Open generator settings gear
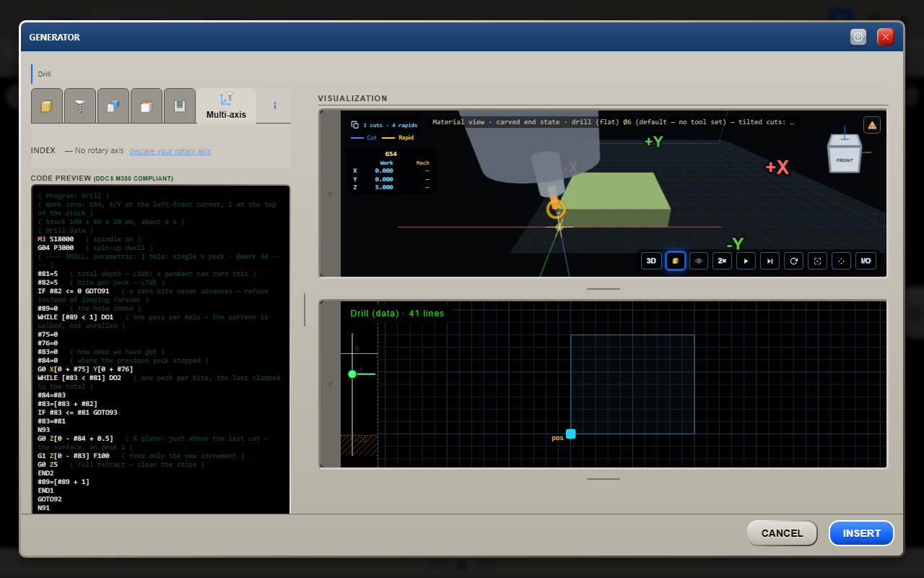 click(x=858, y=37)
